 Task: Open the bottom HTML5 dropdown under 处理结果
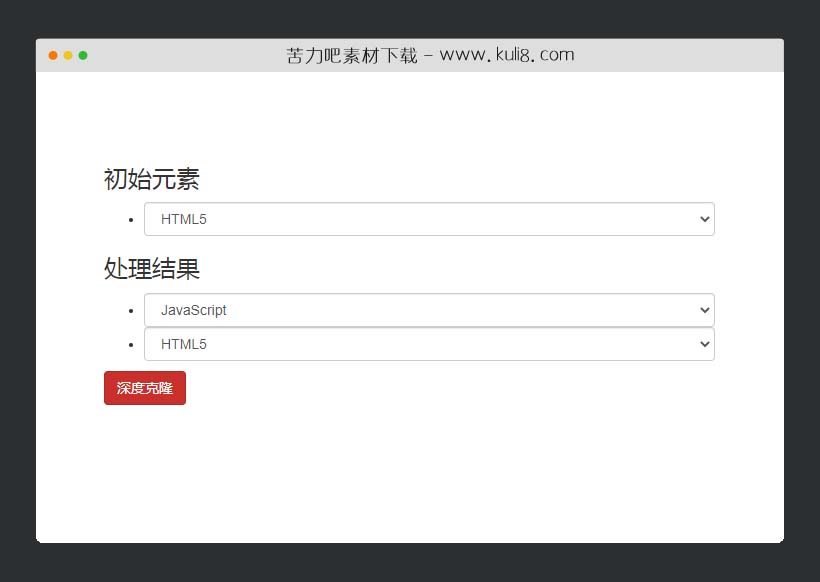click(429, 344)
